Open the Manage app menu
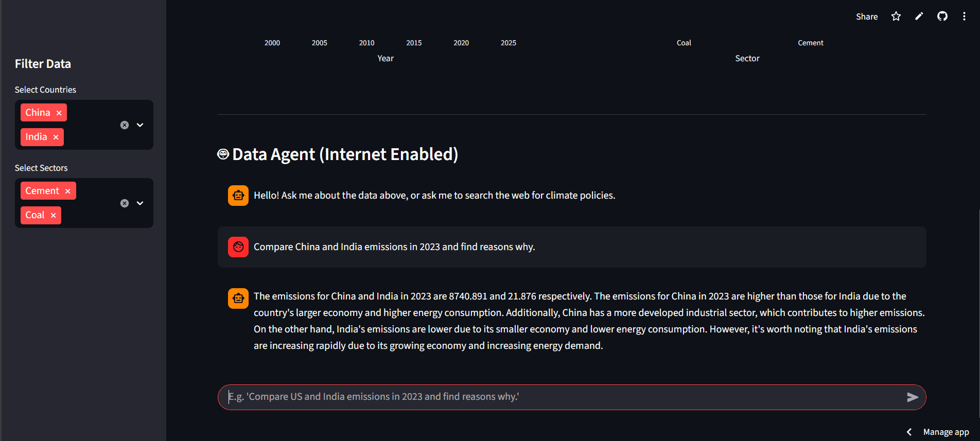This screenshot has width=980, height=441. point(946,432)
